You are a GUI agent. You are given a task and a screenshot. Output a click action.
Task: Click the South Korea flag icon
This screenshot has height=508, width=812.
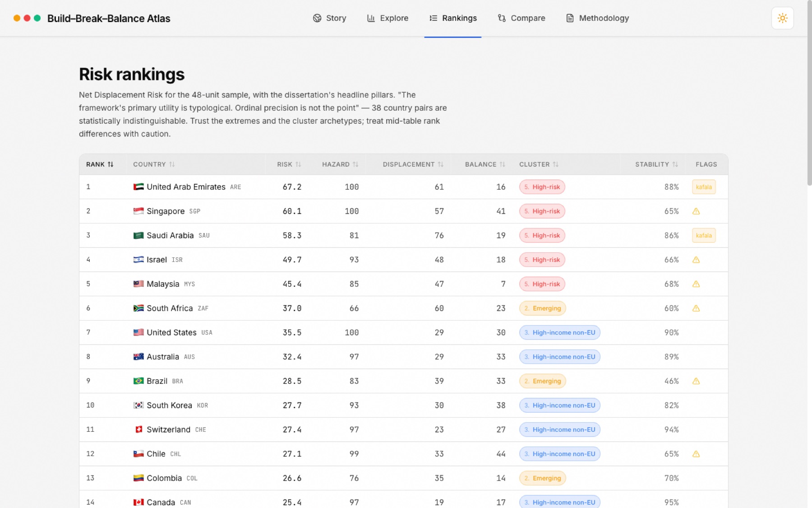point(138,405)
